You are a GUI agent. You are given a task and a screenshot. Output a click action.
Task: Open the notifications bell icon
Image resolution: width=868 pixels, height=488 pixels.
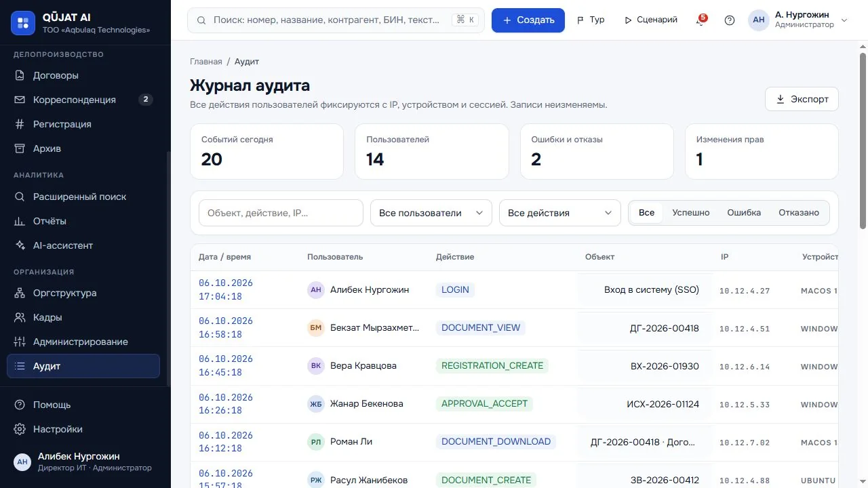coord(701,20)
